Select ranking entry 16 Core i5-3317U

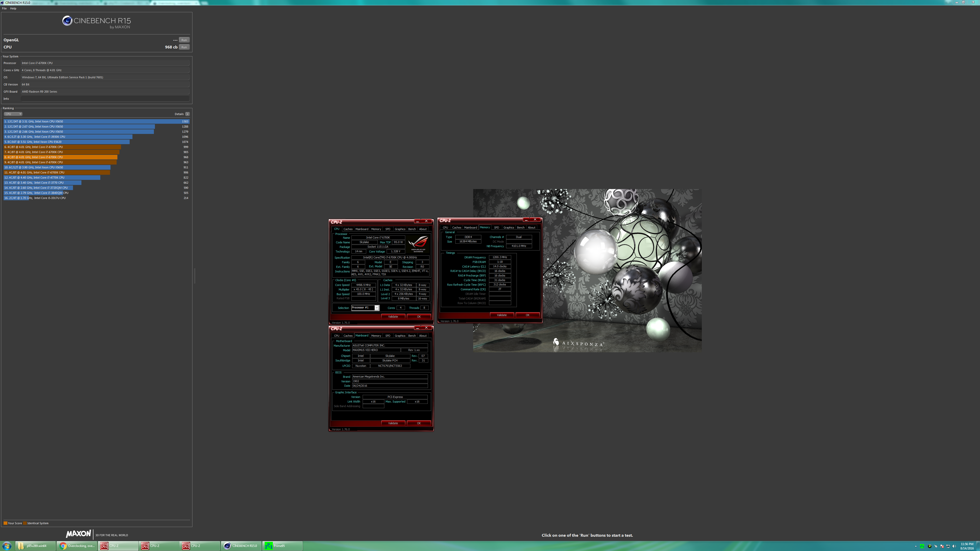coord(96,198)
